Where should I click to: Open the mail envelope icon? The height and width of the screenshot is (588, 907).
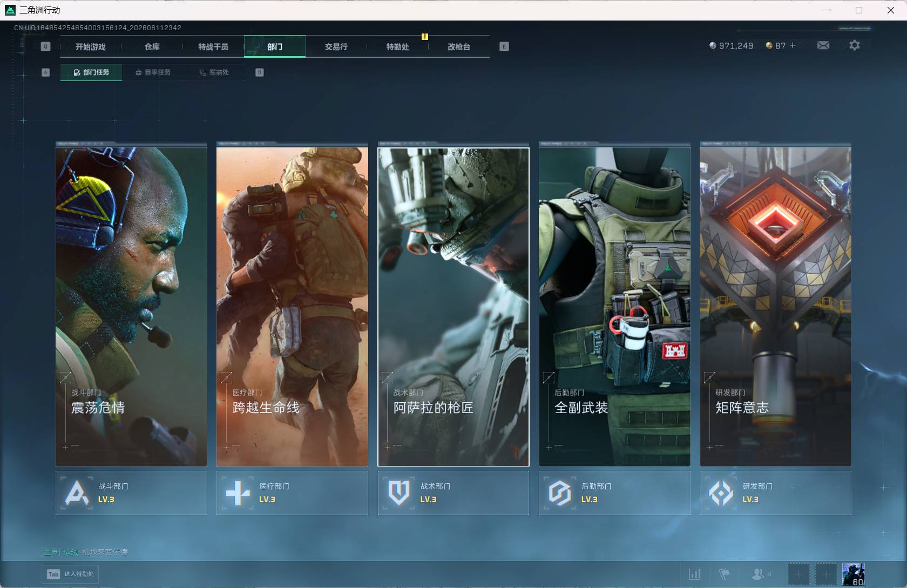[823, 45]
